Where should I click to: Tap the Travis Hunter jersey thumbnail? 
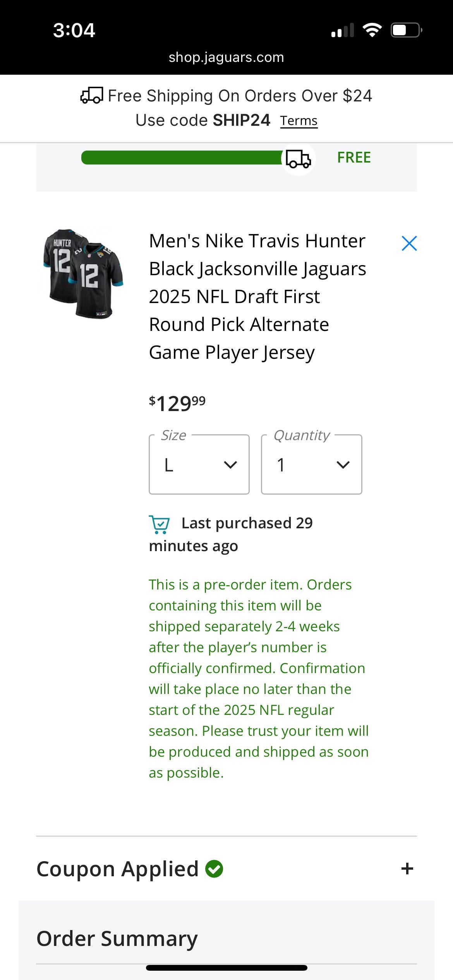[83, 274]
